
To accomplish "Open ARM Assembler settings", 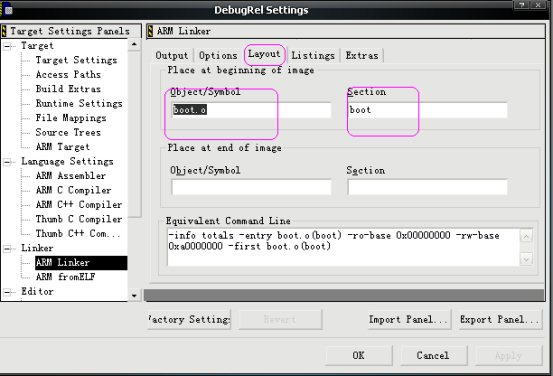I will click(71, 176).
